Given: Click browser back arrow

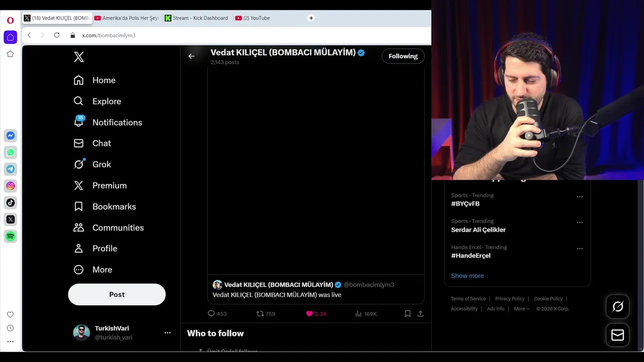Looking at the screenshot, I should pyautogui.click(x=29, y=35).
